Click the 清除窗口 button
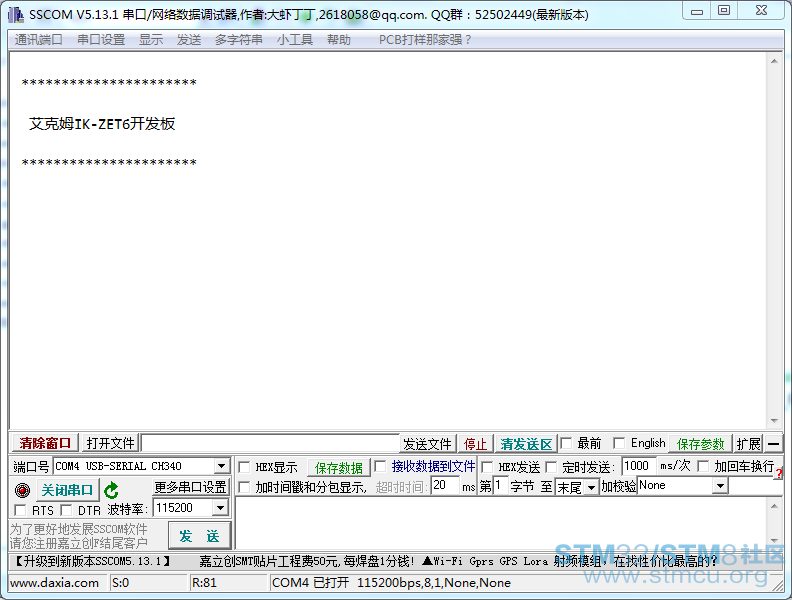This screenshot has width=792, height=600. (x=45, y=443)
